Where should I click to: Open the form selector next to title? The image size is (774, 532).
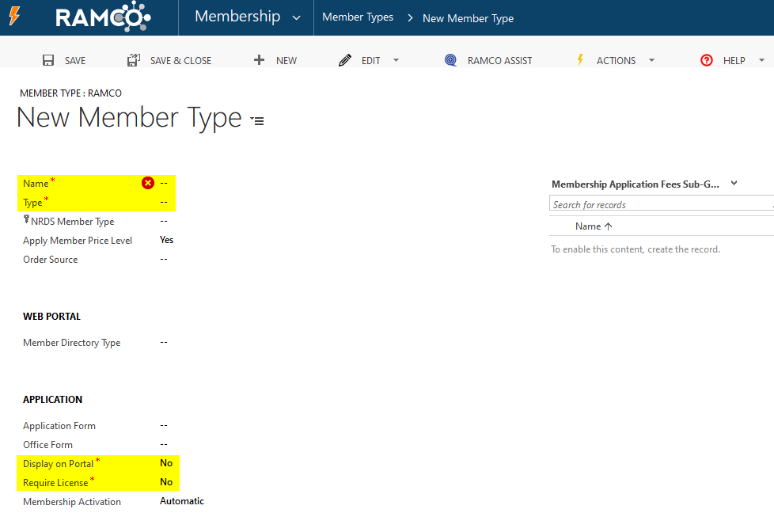click(257, 120)
